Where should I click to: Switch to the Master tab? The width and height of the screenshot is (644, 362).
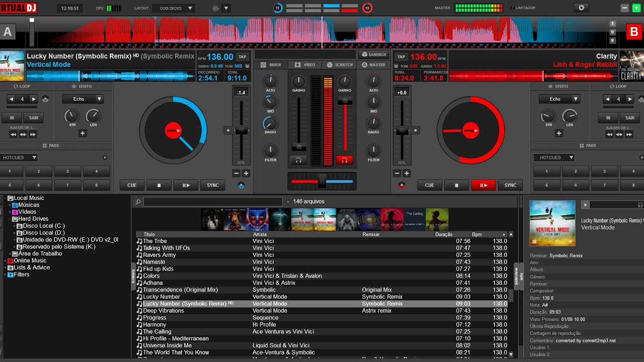tap(374, 65)
